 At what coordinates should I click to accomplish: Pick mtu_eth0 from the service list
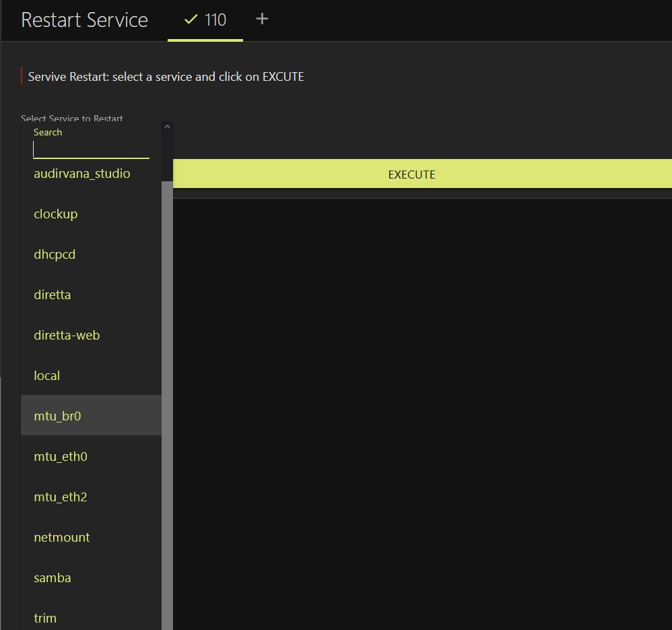pyautogui.click(x=91, y=455)
